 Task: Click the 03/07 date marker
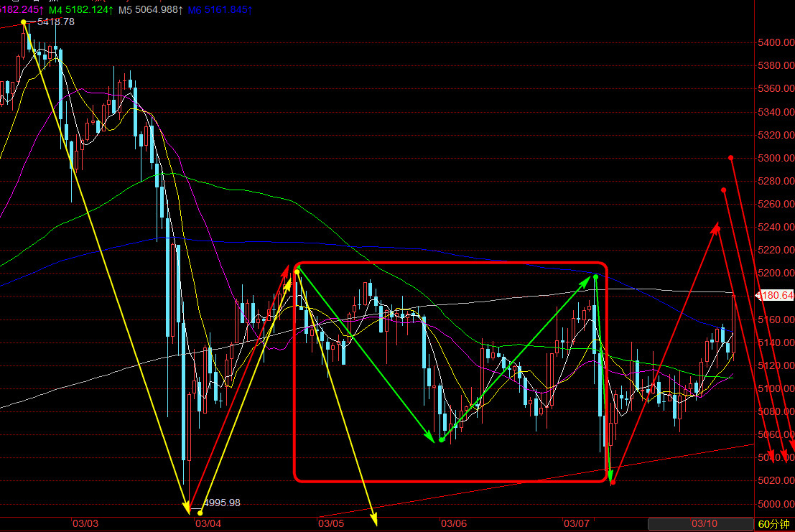(576, 523)
